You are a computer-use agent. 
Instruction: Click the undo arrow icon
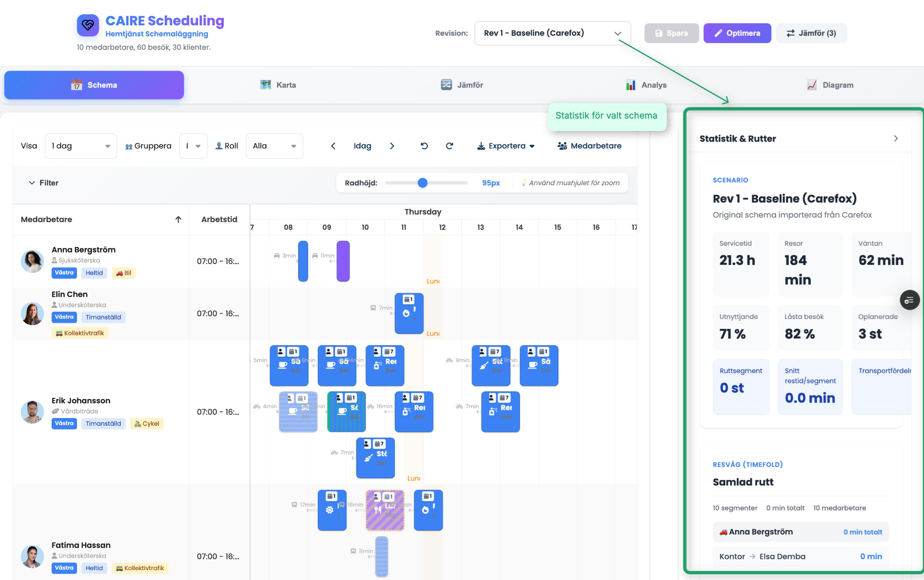[x=424, y=146]
